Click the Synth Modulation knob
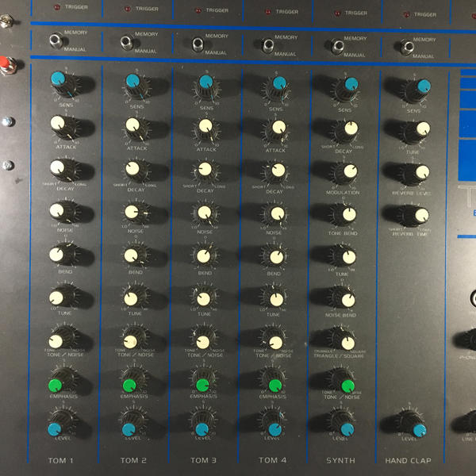 [x=351, y=171]
